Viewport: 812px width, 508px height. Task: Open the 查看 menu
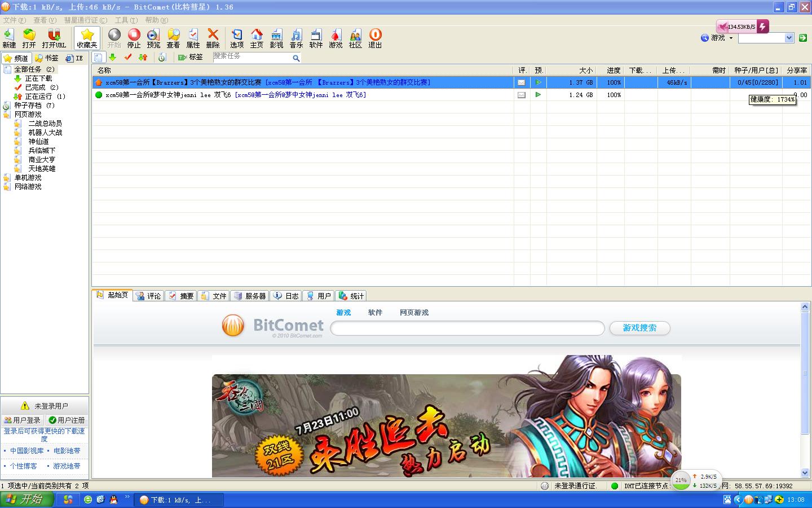pyautogui.click(x=45, y=20)
